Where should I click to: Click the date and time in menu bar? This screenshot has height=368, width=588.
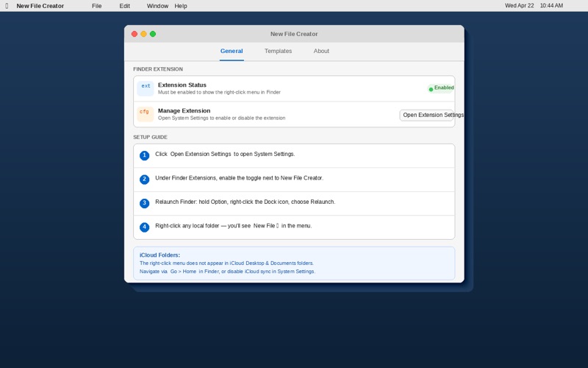pyautogui.click(x=534, y=6)
